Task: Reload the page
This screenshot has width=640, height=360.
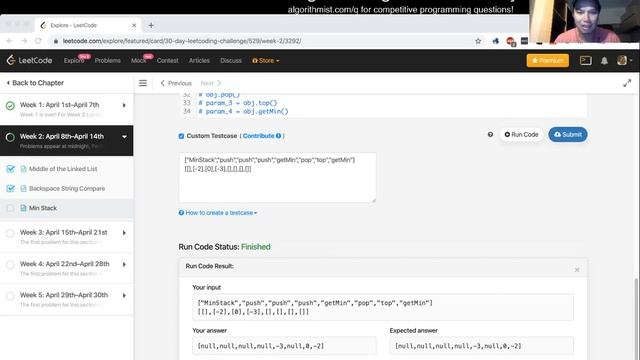Action: click(x=38, y=41)
